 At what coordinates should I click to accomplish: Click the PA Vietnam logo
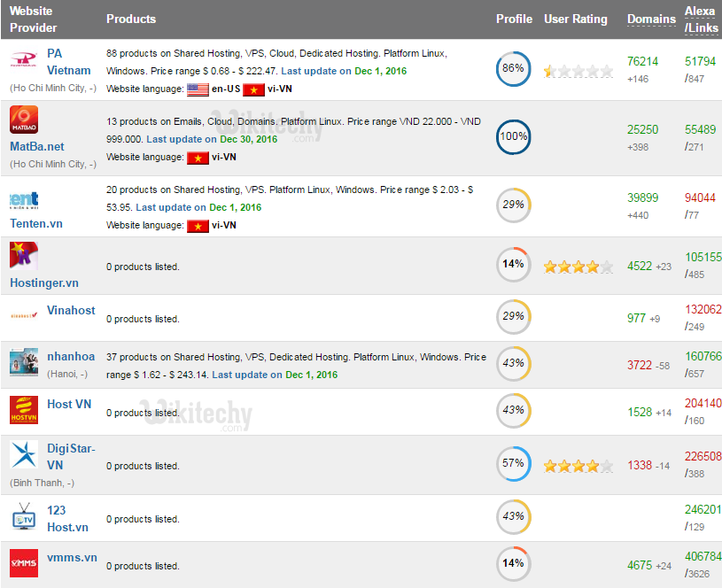[23, 58]
